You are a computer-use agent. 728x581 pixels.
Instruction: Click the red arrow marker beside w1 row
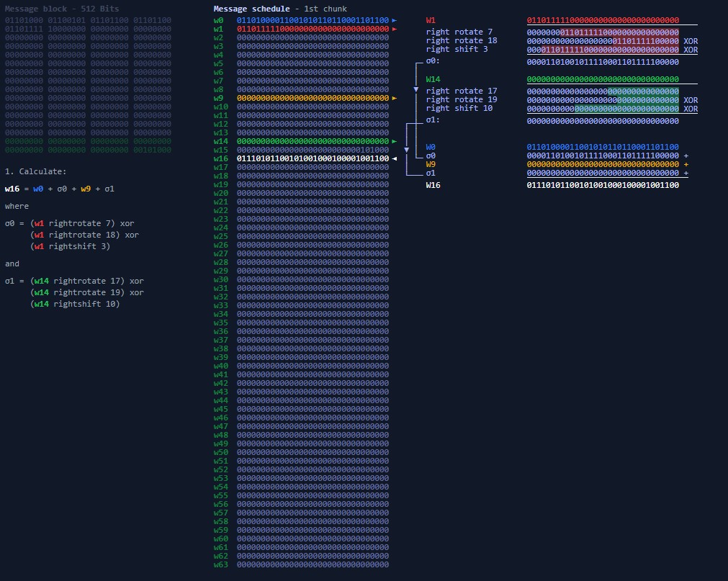coord(394,29)
